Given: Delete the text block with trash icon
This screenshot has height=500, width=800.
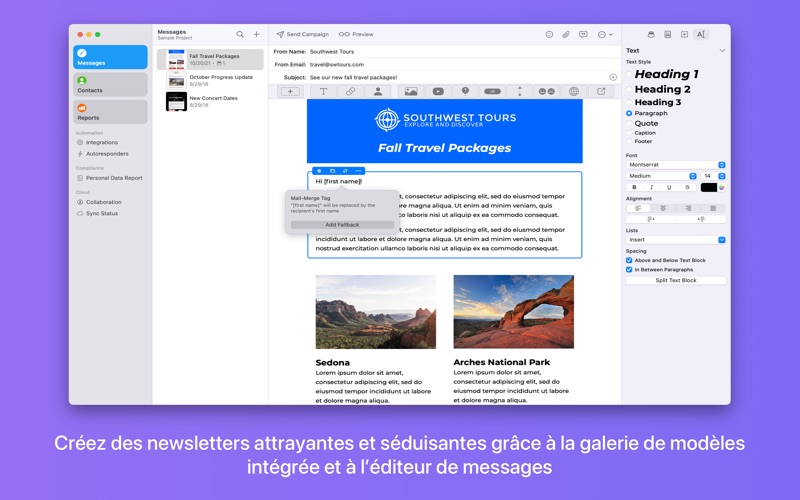Looking at the screenshot, I should click(x=319, y=171).
